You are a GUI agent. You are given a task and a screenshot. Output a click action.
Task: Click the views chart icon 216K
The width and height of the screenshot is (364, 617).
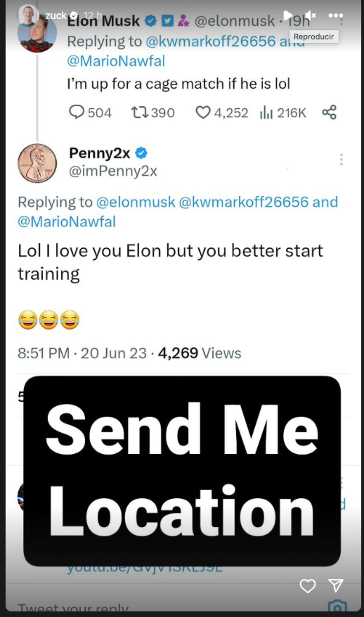[266, 113]
